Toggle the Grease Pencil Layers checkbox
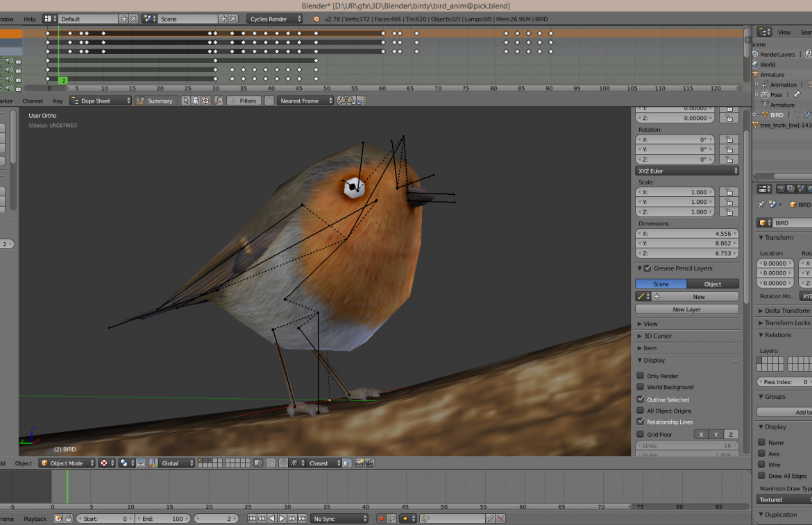 click(648, 268)
